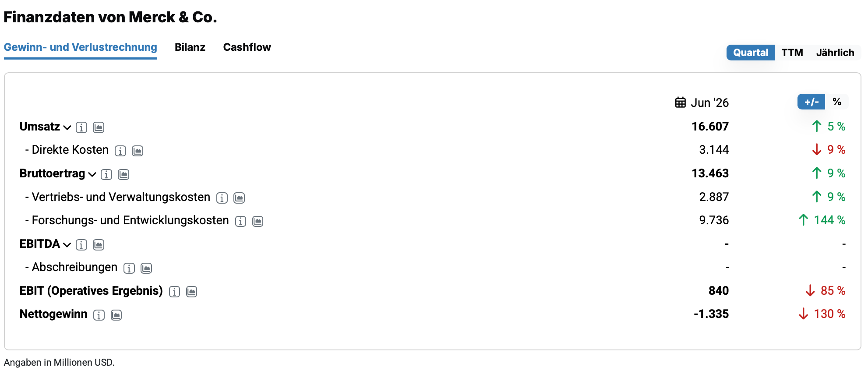The height and width of the screenshot is (374, 868).
Task: View info icon beside Bruttoertrag
Action: point(106,175)
